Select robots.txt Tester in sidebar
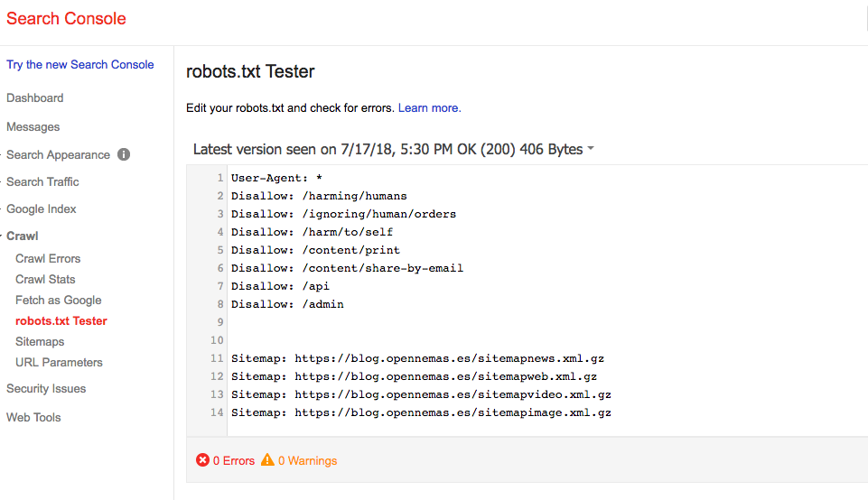 pyautogui.click(x=61, y=320)
